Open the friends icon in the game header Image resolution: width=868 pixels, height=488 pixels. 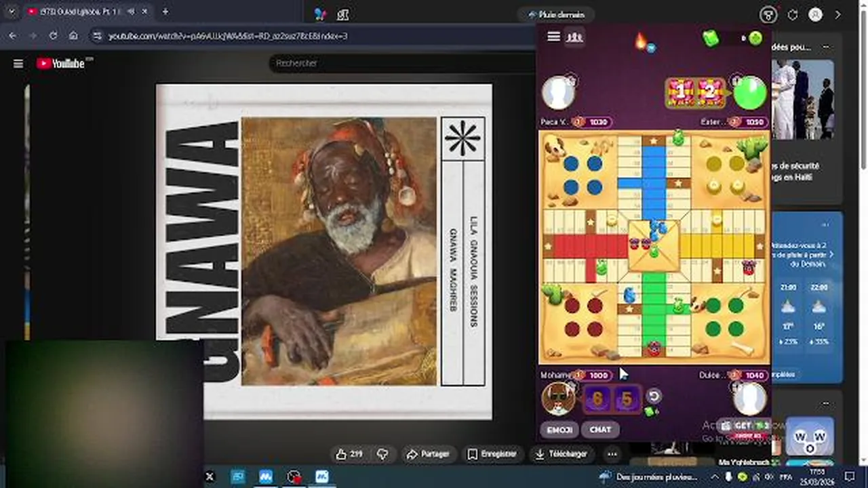(x=574, y=37)
